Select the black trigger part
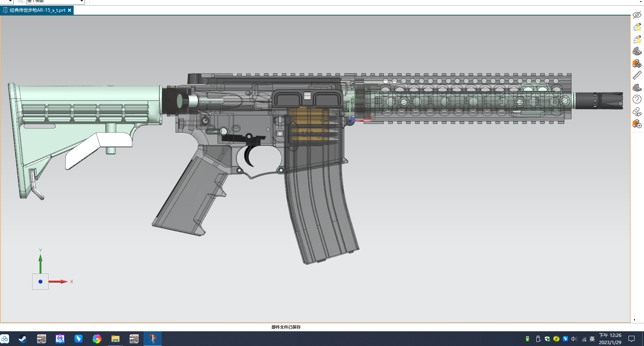This screenshot has height=346, width=644. (249, 157)
